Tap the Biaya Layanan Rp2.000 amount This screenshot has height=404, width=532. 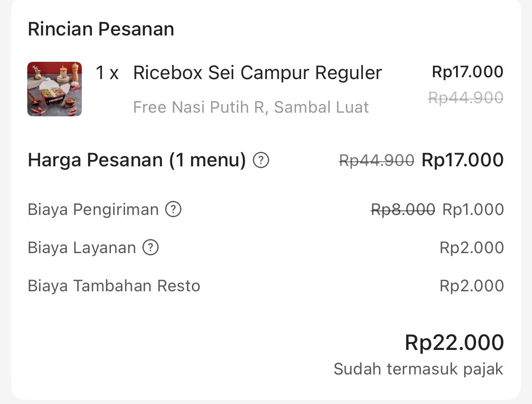click(472, 247)
